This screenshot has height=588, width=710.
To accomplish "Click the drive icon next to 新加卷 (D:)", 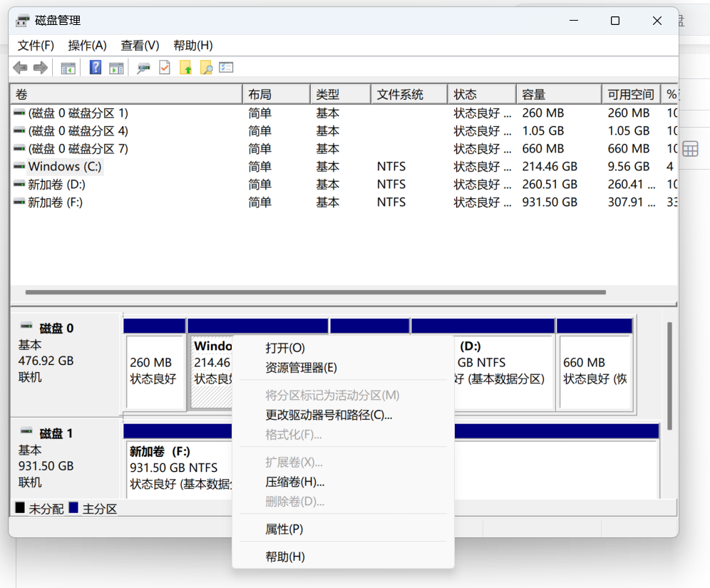I will [19, 184].
